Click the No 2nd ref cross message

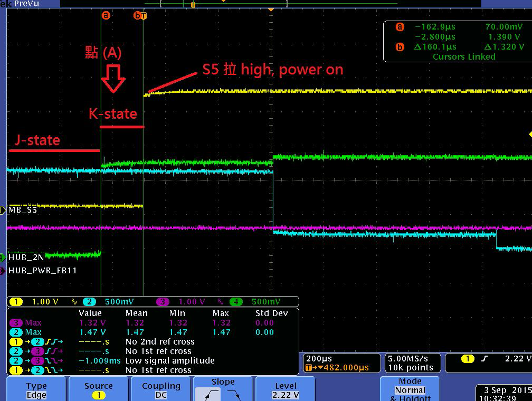tap(160, 341)
